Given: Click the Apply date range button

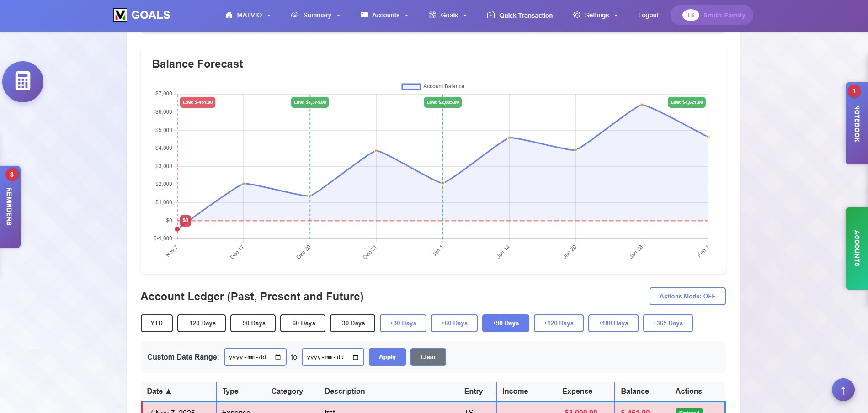Looking at the screenshot, I should coord(387,357).
